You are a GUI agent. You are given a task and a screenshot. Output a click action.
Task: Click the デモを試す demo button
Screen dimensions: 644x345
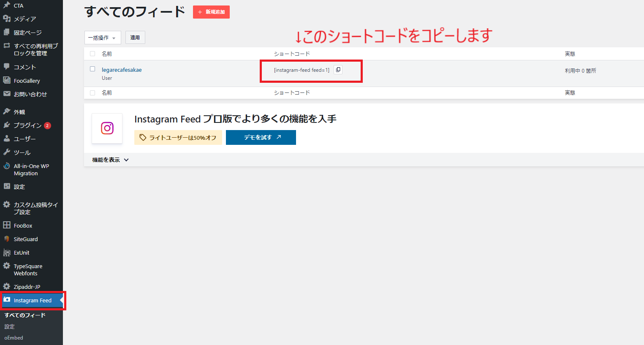(x=261, y=137)
